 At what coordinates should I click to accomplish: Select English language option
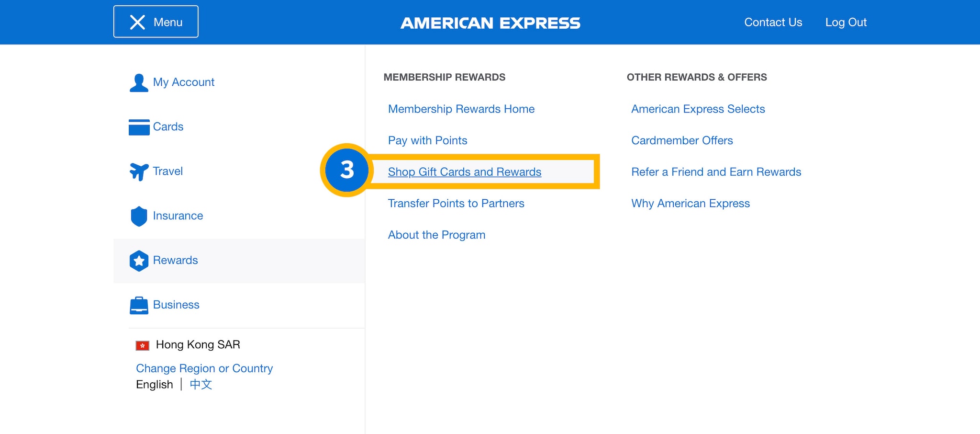[x=154, y=384]
